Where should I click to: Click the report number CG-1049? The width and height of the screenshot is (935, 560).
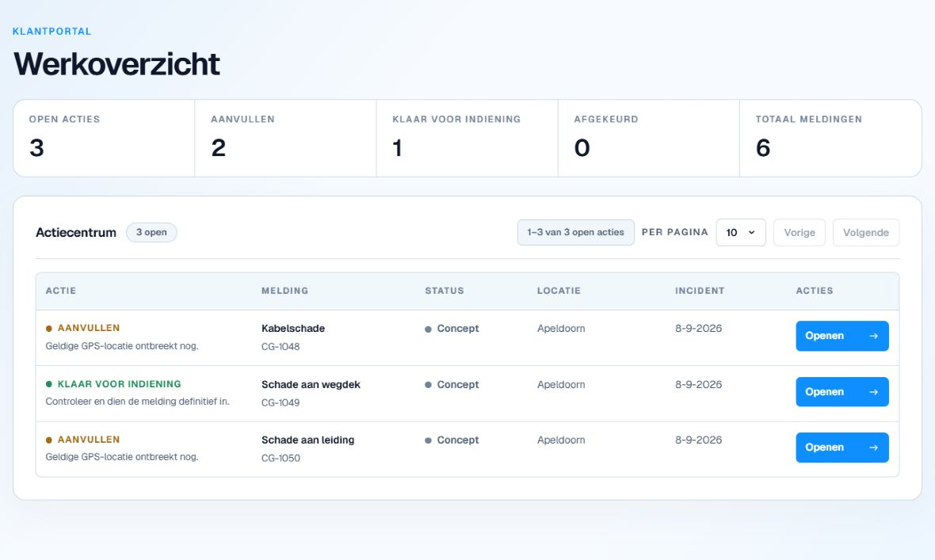point(280,402)
